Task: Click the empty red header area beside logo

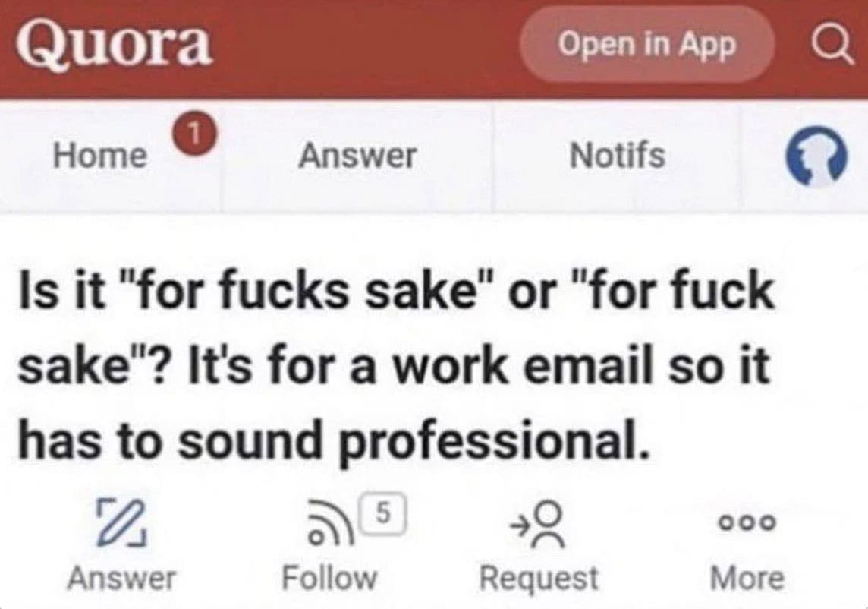Action: tap(364, 46)
